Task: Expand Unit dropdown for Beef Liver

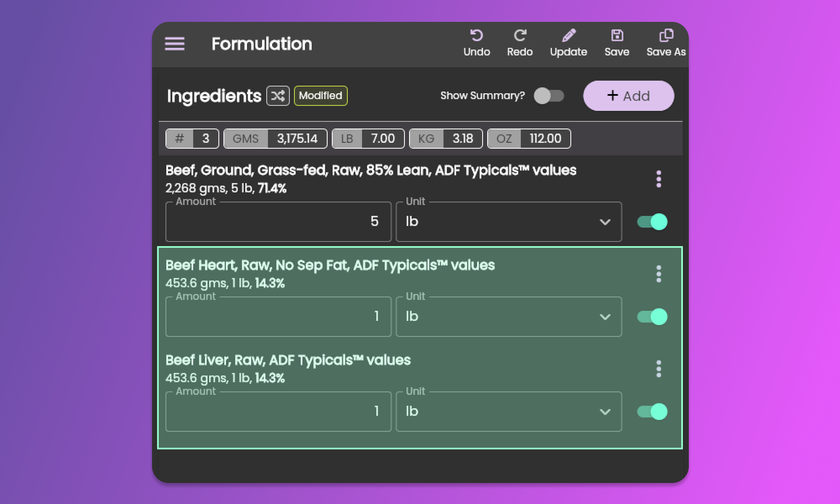Action: [x=508, y=412]
